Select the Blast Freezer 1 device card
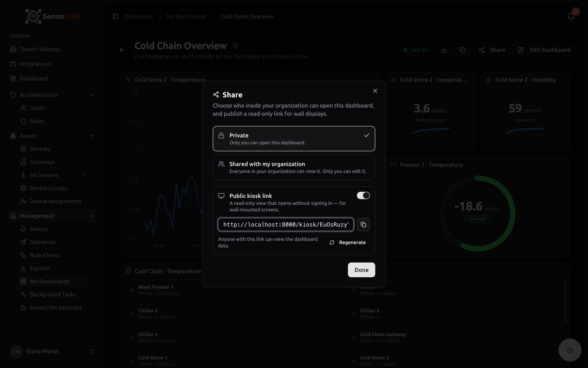This screenshot has width=588, height=368. point(234,290)
